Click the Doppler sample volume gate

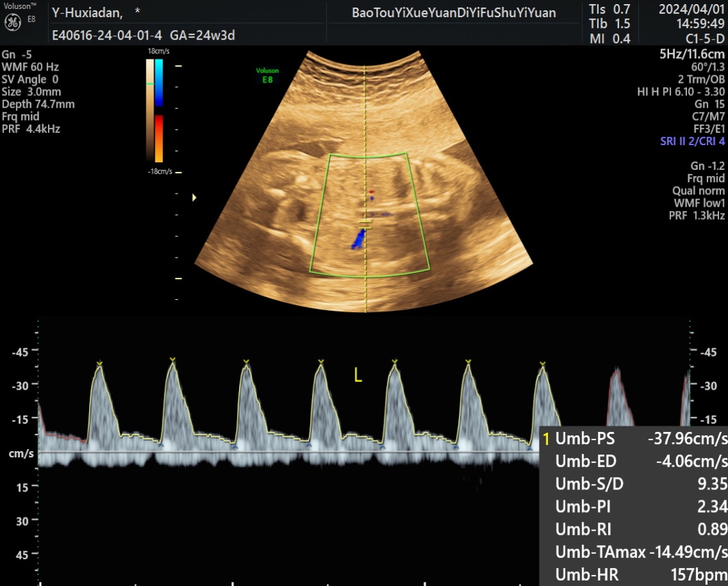(x=366, y=223)
